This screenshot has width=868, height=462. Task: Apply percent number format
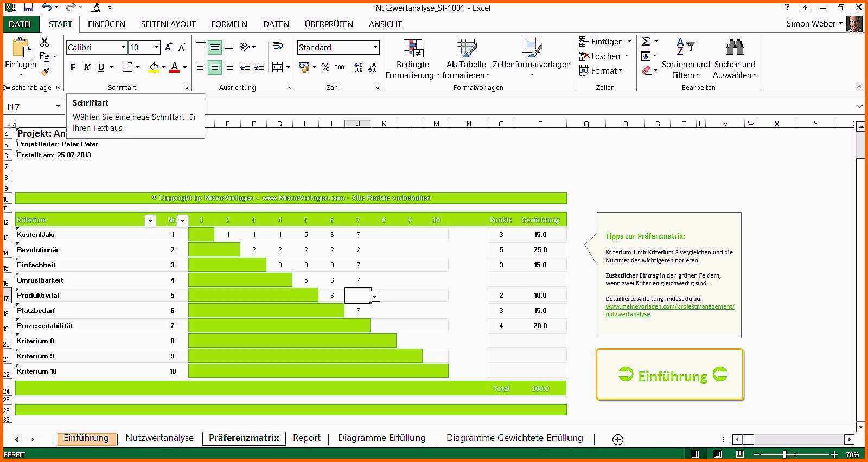click(x=325, y=67)
